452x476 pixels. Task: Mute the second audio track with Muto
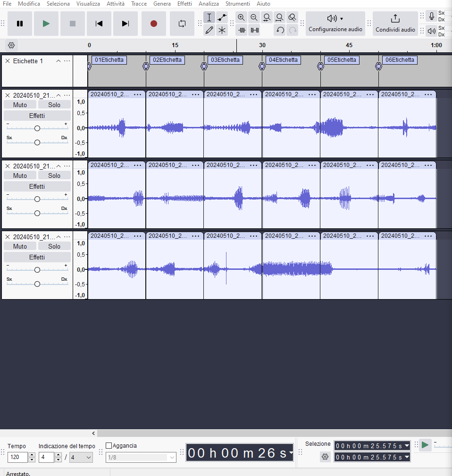pyautogui.click(x=19, y=175)
